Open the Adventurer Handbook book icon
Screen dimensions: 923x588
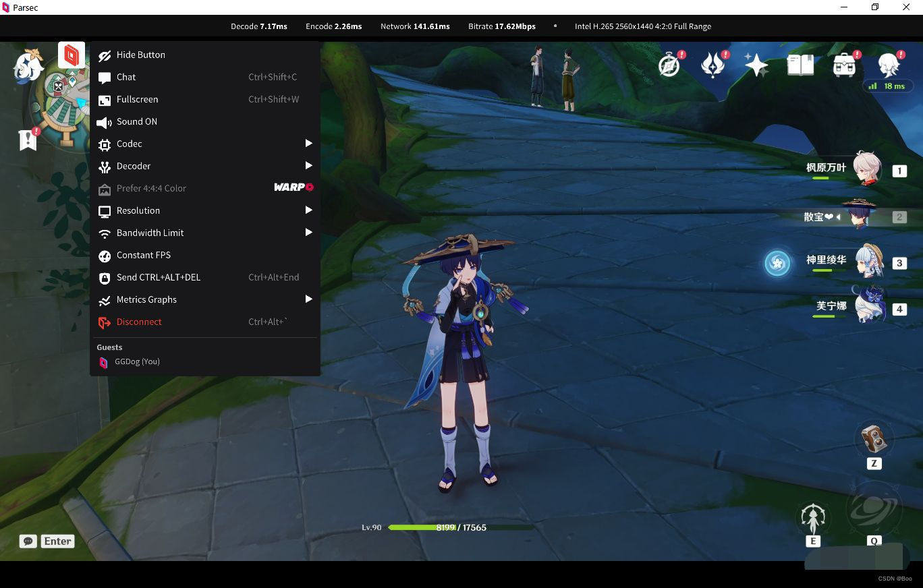coord(800,65)
